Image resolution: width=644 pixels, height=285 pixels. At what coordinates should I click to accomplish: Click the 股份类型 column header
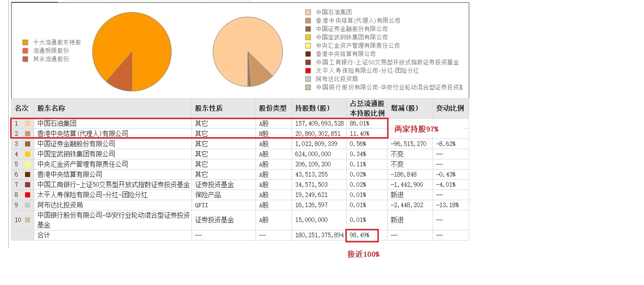click(274, 108)
